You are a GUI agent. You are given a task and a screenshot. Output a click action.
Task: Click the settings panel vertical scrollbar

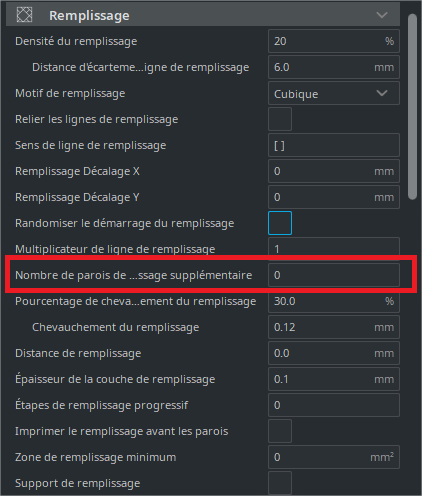point(412,107)
